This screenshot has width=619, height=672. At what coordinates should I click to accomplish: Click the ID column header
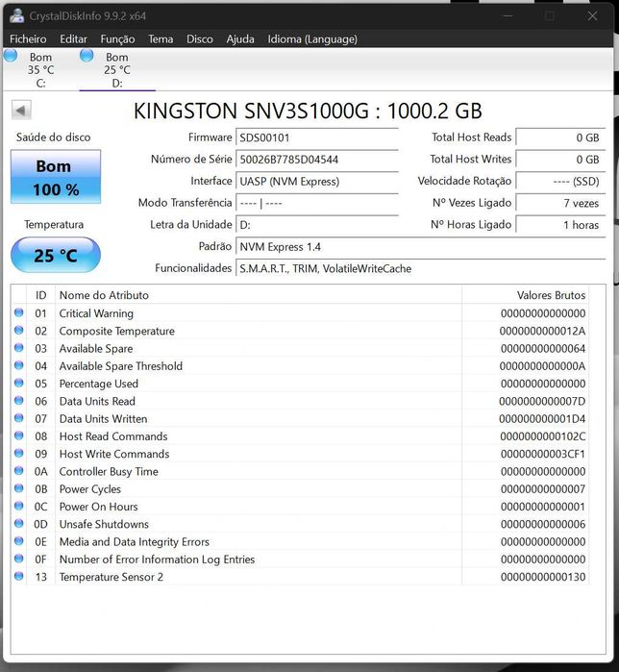(x=40, y=295)
